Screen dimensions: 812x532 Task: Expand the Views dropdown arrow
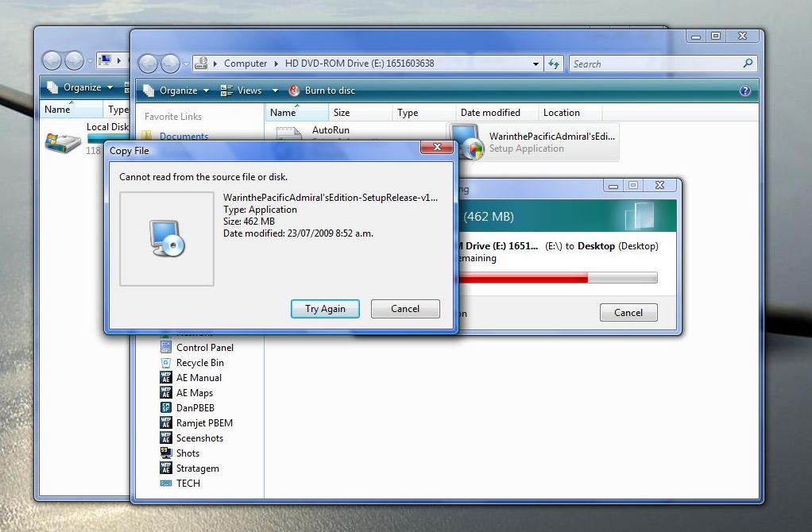tap(275, 91)
